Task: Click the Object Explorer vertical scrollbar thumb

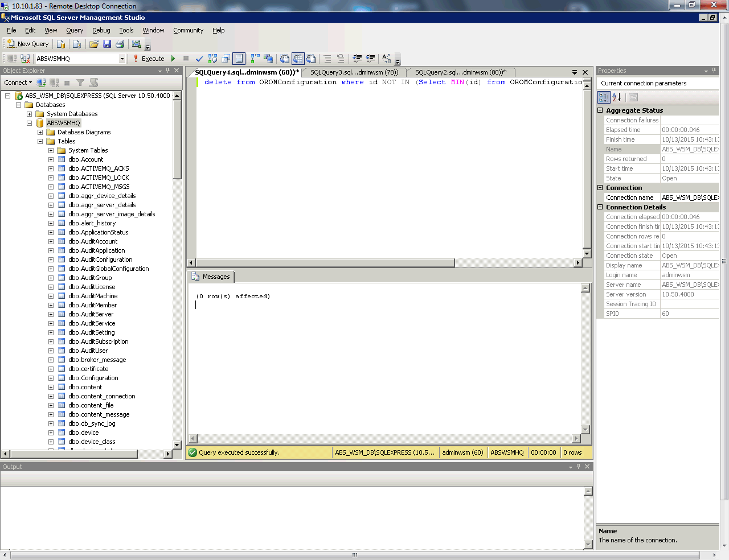Action: point(177,139)
